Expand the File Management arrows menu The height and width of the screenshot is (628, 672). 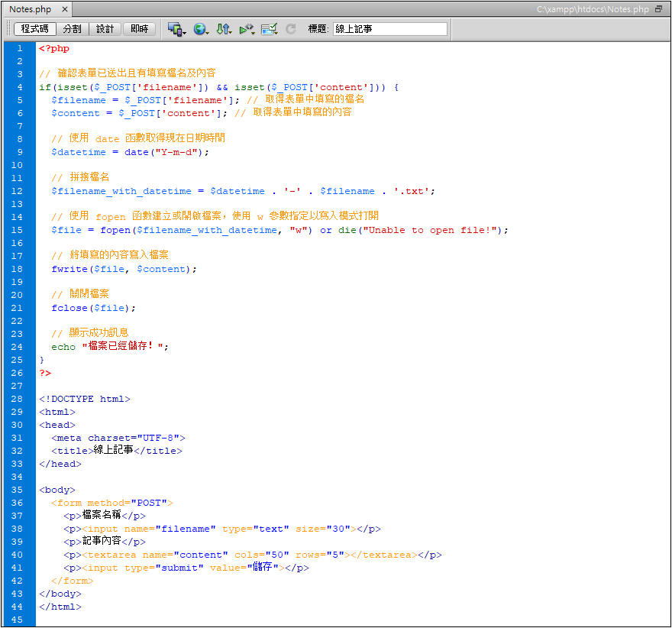click(223, 29)
